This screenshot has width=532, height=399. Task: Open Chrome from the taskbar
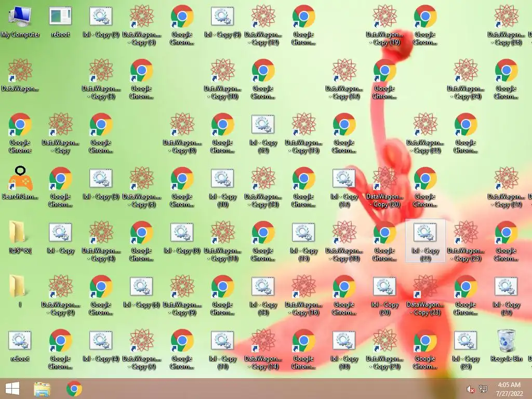pyautogui.click(x=74, y=389)
